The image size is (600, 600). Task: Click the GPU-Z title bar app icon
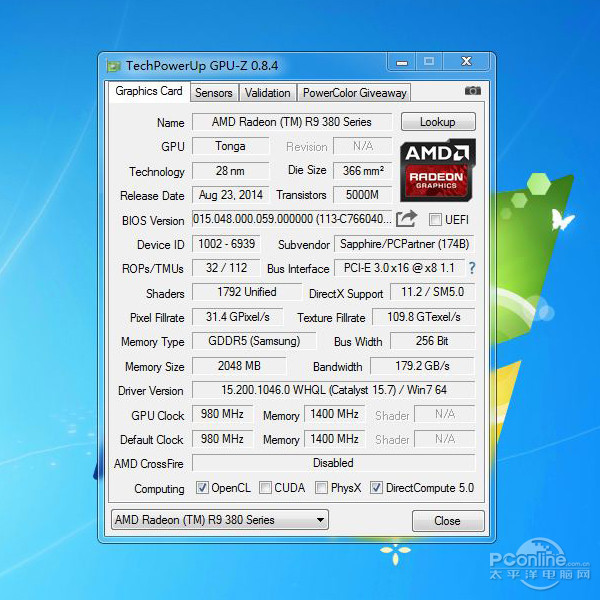pyautogui.click(x=114, y=66)
